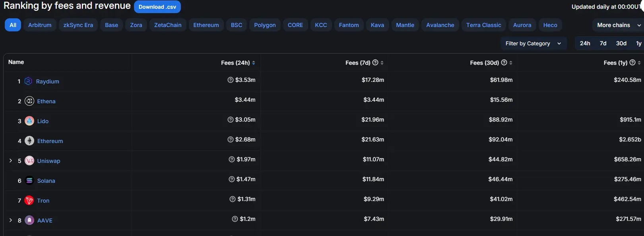Click the question icon next to Tron $1.31m
Viewport: 644px width, 236px height.
tap(233, 199)
